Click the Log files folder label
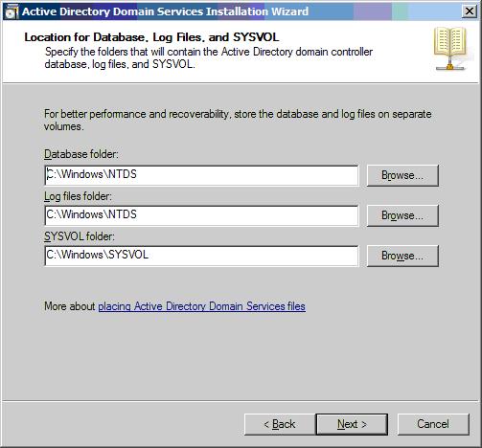The width and height of the screenshot is (482, 448). tap(78, 196)
